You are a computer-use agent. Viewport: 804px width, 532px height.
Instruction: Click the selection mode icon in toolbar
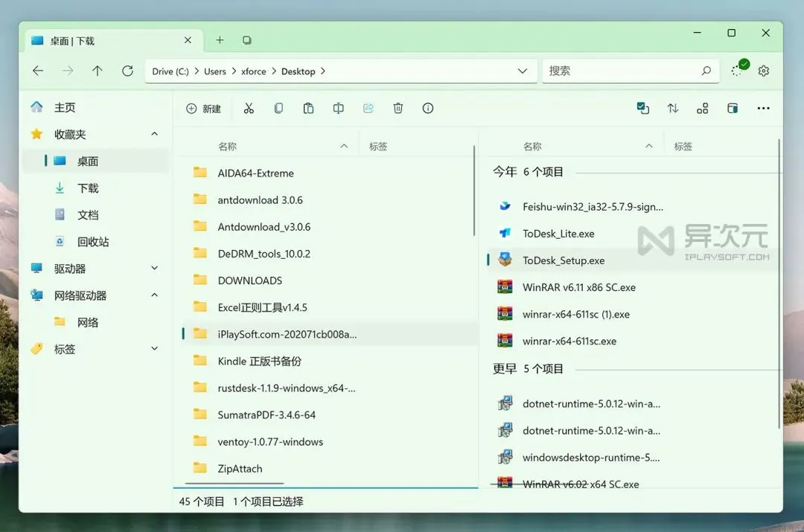coord(643,108)
